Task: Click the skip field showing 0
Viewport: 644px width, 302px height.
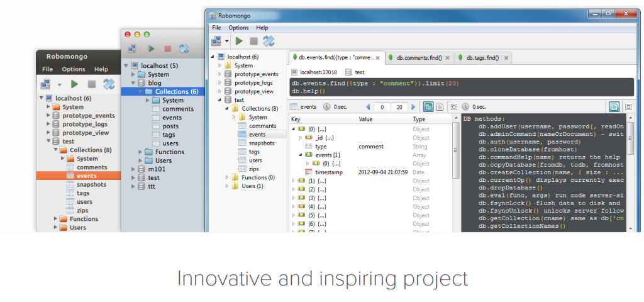Action: (382, 107)
